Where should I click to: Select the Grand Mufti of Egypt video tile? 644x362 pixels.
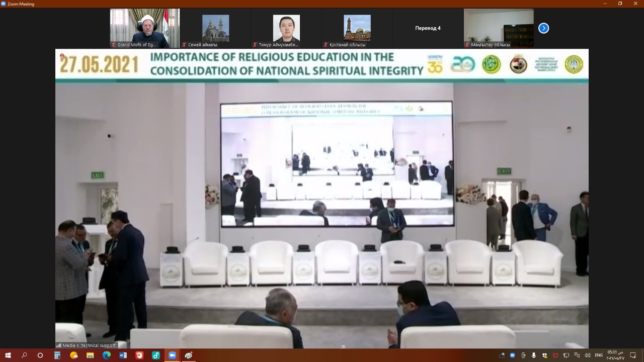tap(145, 28)
